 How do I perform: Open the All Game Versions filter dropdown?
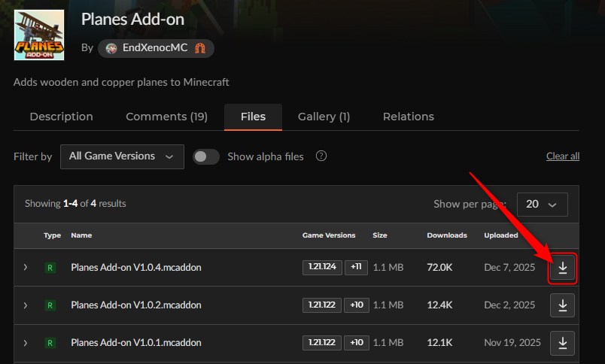(x=122, y=156)
